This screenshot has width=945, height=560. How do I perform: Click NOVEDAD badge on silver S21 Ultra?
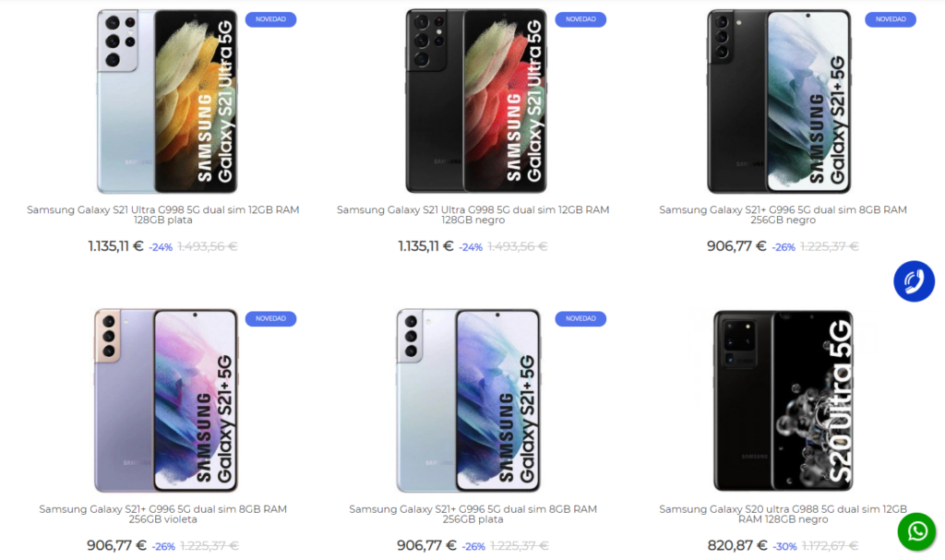[270, 18]
